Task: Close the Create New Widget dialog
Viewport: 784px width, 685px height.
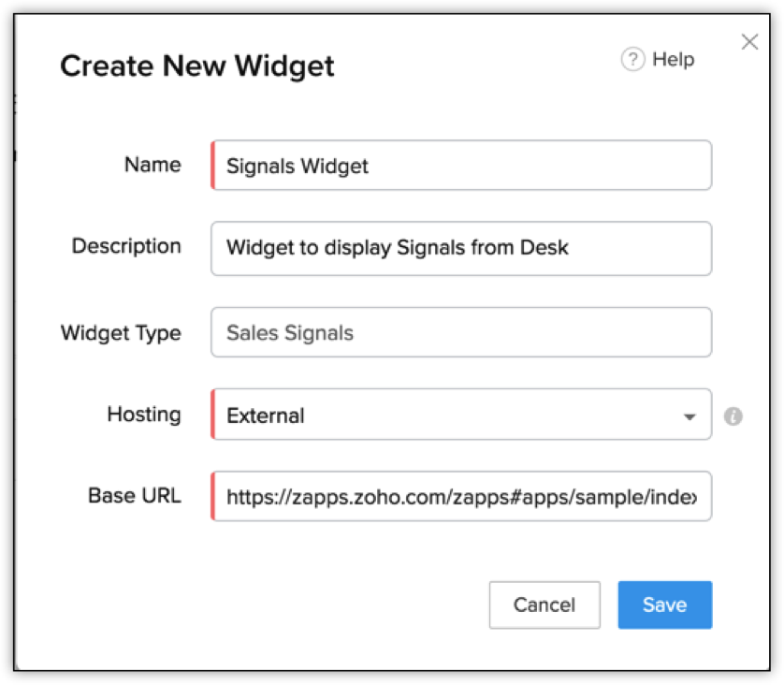Action: (x=749, y=42)
